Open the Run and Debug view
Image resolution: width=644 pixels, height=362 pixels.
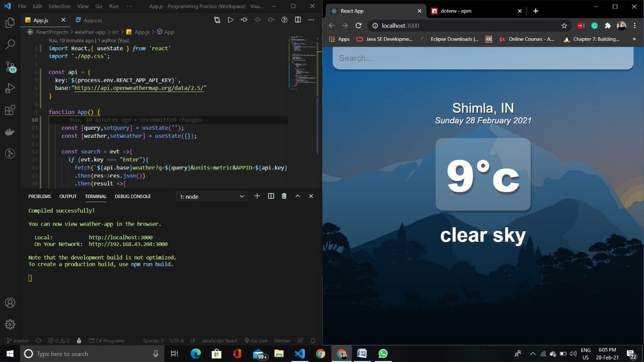click(10, 88)
